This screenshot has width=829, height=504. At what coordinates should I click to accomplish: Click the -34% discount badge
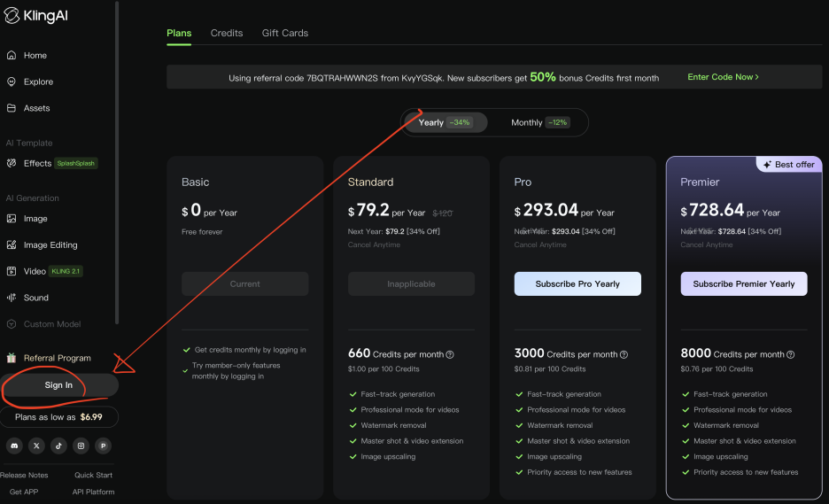[460, 123]
